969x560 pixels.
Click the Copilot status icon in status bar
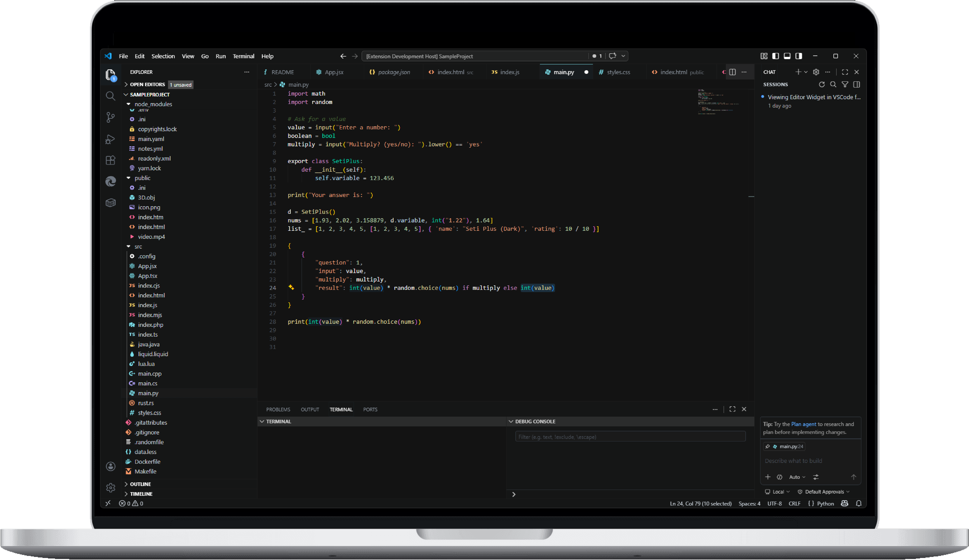[x=844, y=503]
